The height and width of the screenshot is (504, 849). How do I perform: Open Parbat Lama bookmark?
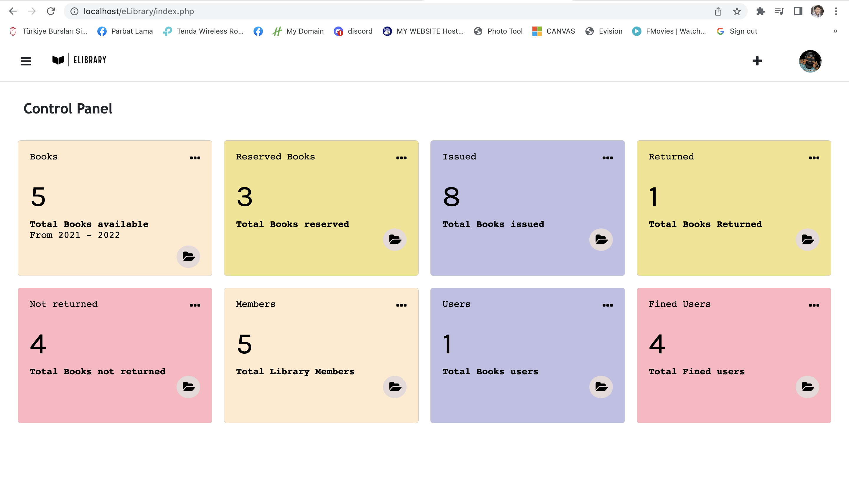tap(125, 31)
